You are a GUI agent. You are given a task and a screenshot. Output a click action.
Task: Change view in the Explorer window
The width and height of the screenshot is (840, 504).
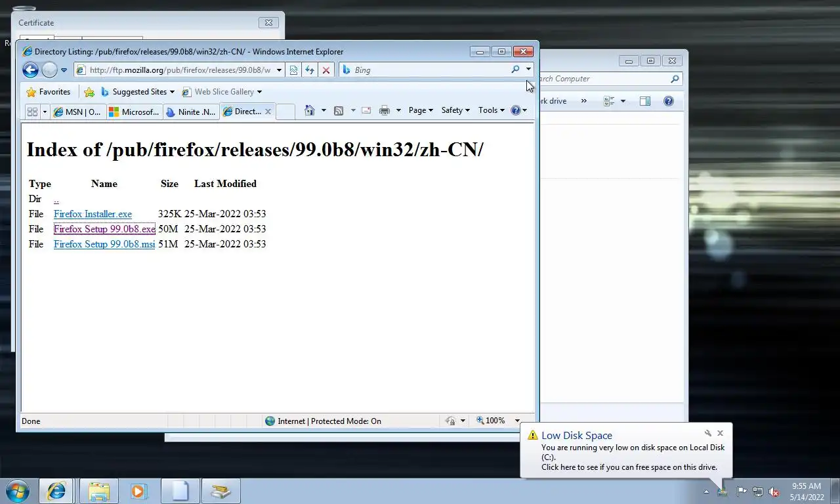tap(609, 101)
